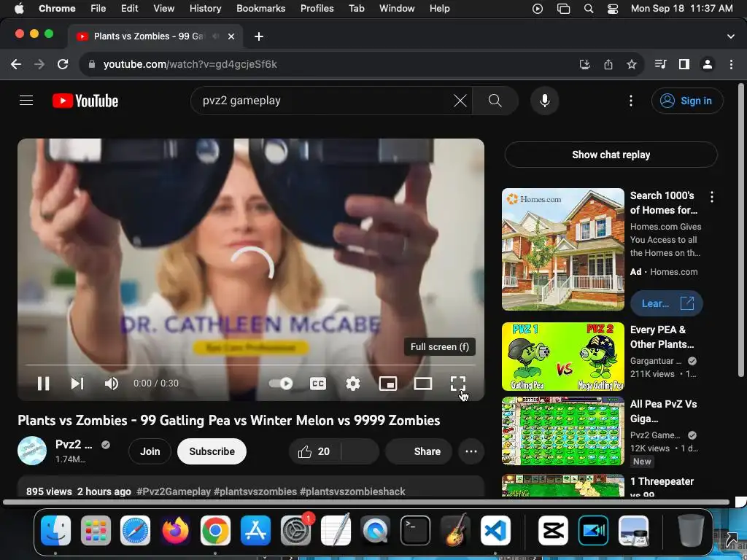The image size is (747, 560).
Task: Click the page vertical scrollbar
Action: pos(741,230)
